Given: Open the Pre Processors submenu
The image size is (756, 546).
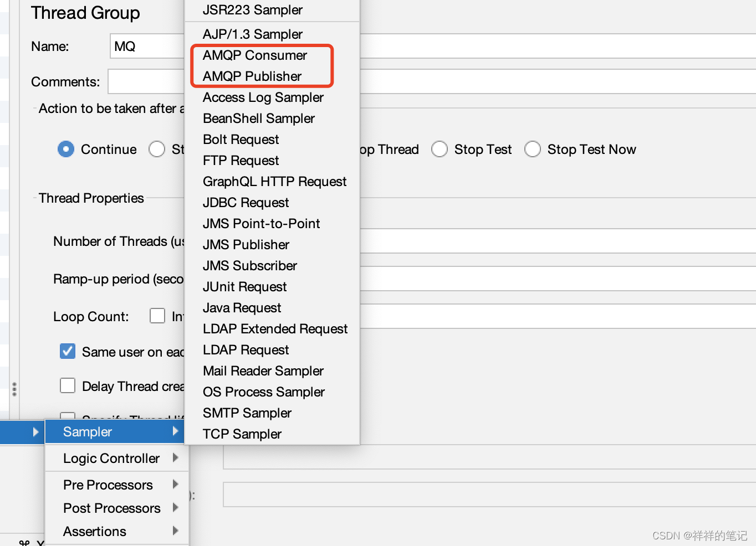Looking at the screenshot, I should [x=108, y=485].
